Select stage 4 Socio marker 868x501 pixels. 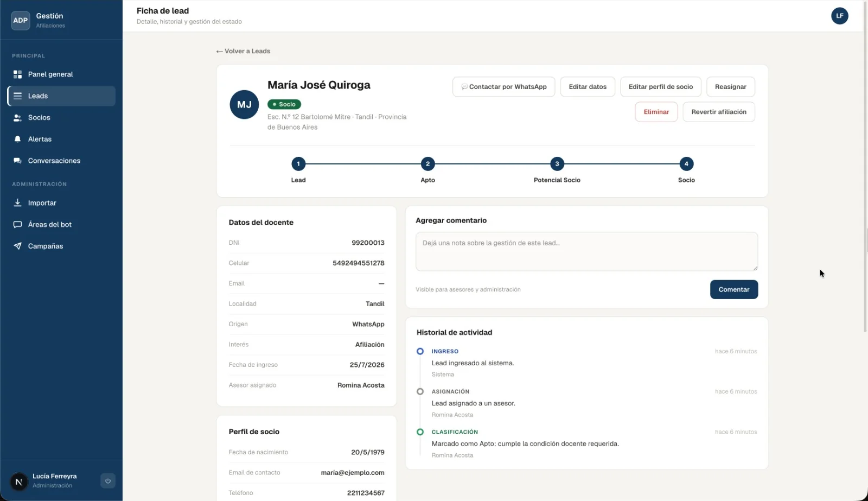pos(686,164)
